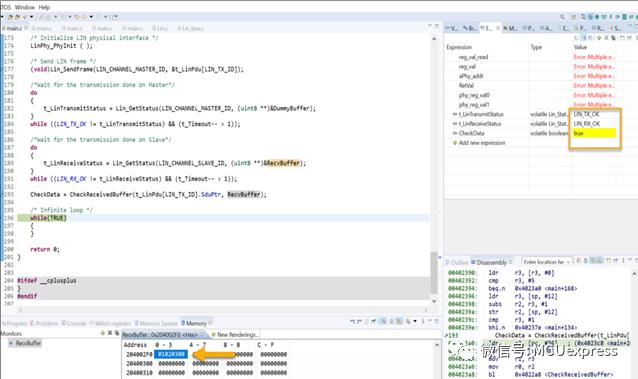Click the green add expression icon in Expressions toolbar
Screen dimensions: 638x379
point(599,38)
